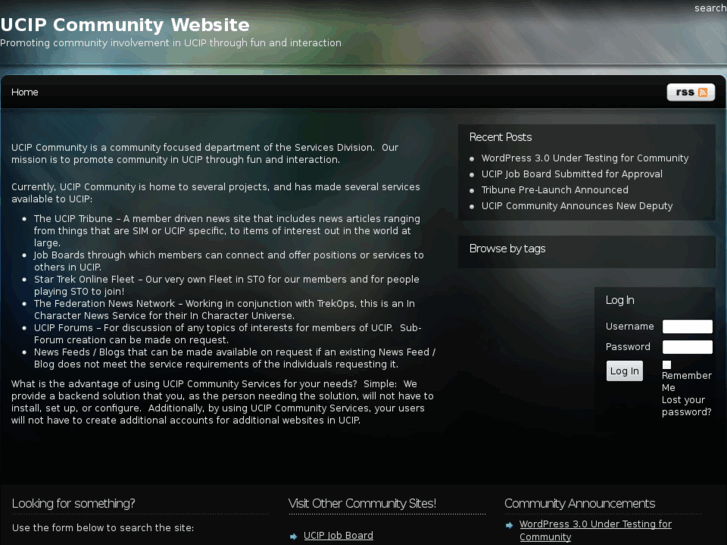Open recent post Tribune Pre-Launch Announced
727x545 pixels.
(x=555, y=190)
